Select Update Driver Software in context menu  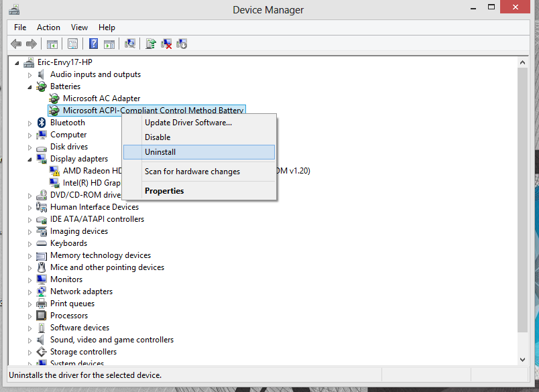[x=188, y=123]
